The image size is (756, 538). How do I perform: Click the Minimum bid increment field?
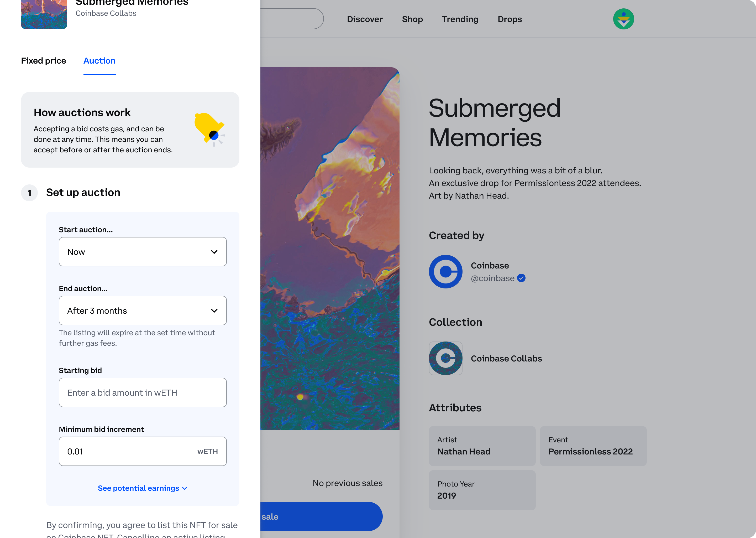pos(129,452)
